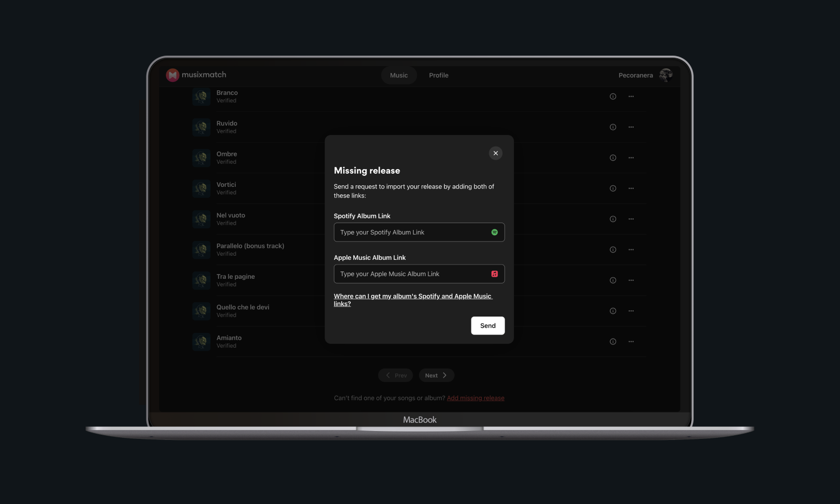840x504 pixels.
Task: Select the Quello che le devi title
Action: (243, 307)
